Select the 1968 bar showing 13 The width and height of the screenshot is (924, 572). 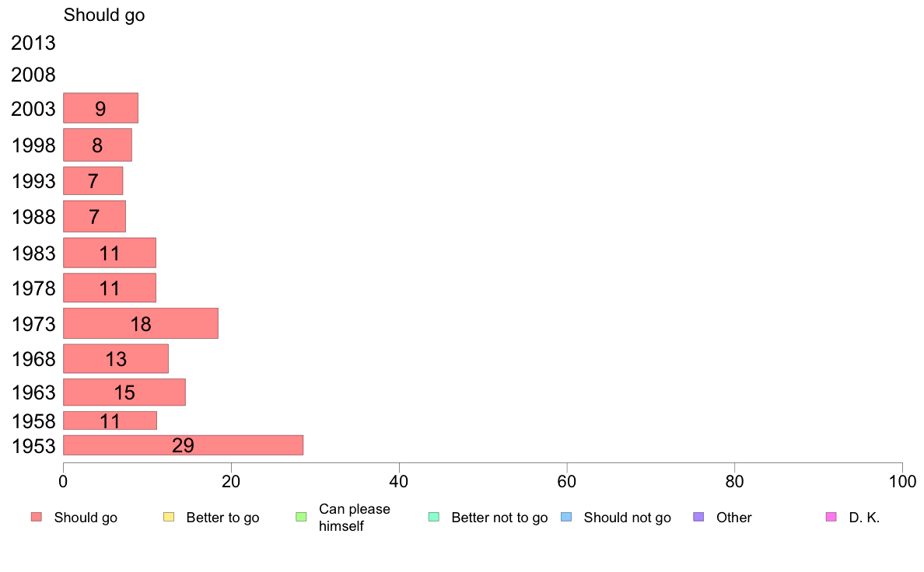coord(116,359)
